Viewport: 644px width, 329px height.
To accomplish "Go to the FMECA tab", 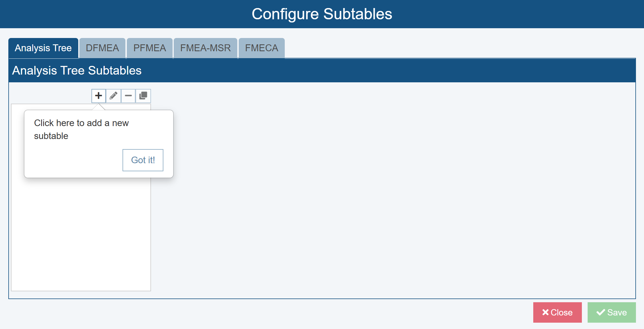I will pyautogui.click(x=261, y=48).
